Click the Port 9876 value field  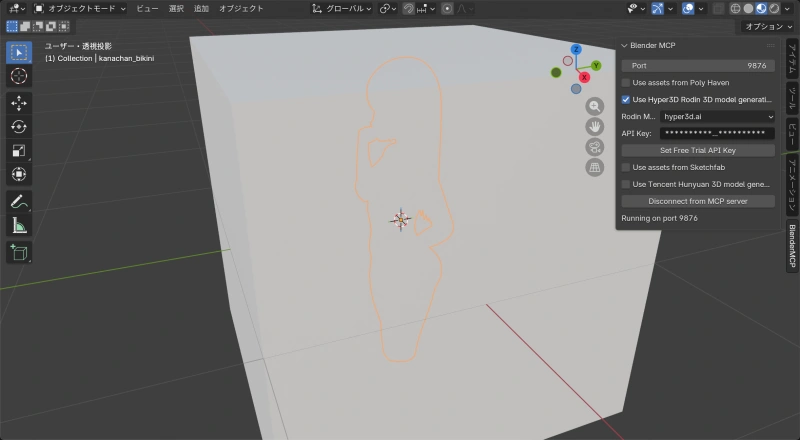pyautogui.click(x=698, y=65)
